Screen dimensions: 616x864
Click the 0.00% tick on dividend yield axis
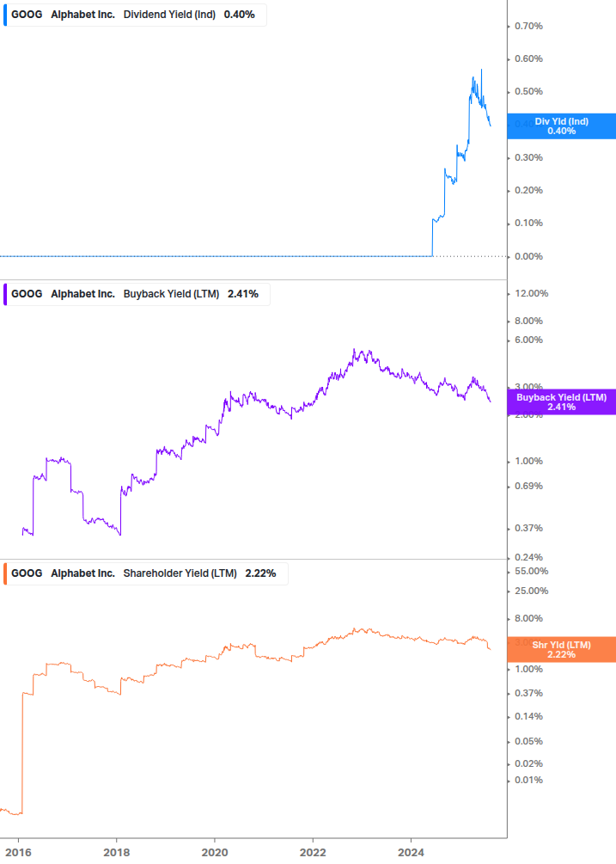(528, 256)
